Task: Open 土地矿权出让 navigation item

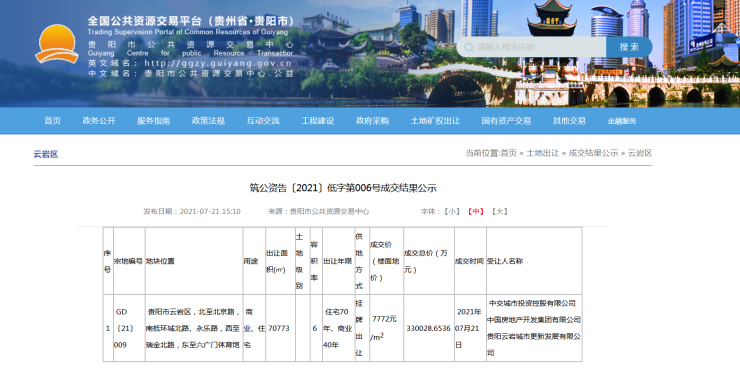Action: point(435,121)
